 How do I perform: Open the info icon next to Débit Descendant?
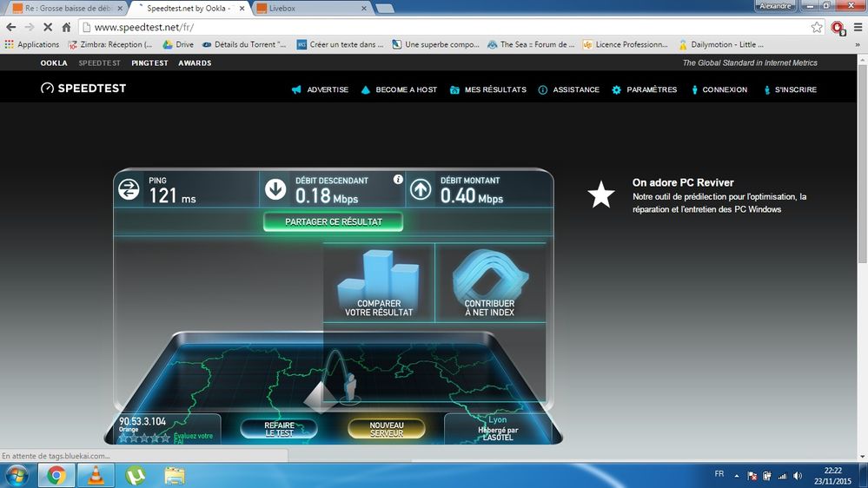(x=397, y=179)
